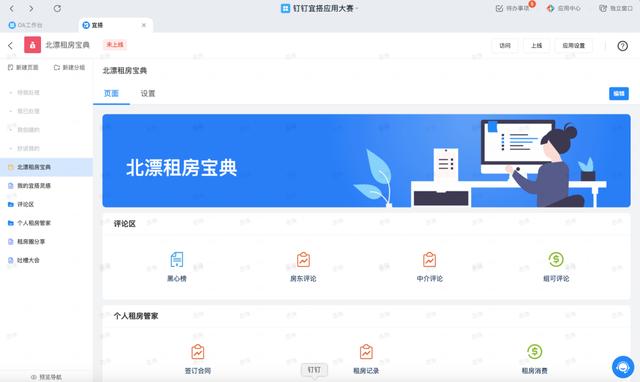
Task: Click the blue 编辑 edit button
Action: tap(619, 93)
